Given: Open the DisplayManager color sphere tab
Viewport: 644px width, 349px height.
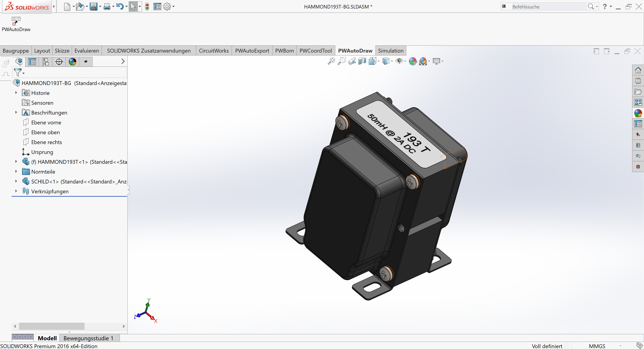Looking at the screenshot, I should [72, 62].
